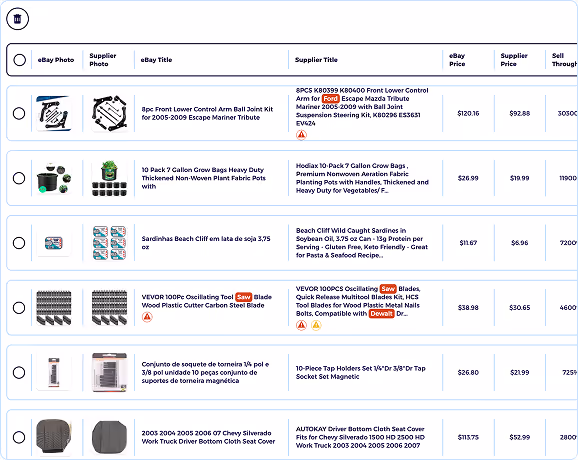Open eBay photo of sardines can

54,243
